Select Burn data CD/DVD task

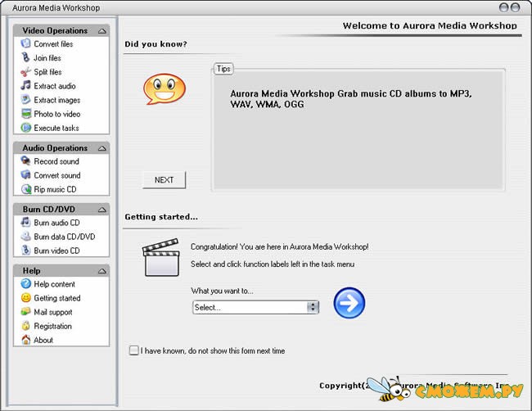tap(65, 237)
